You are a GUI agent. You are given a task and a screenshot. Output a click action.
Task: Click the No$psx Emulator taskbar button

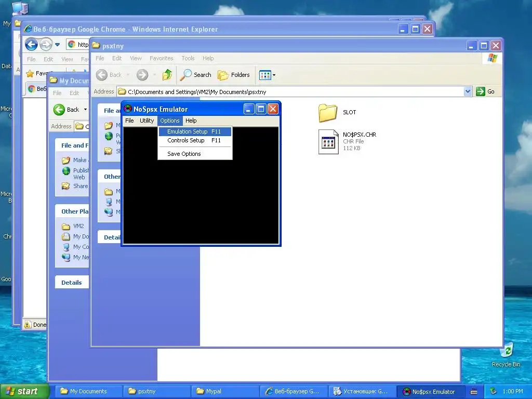[431, 391]
